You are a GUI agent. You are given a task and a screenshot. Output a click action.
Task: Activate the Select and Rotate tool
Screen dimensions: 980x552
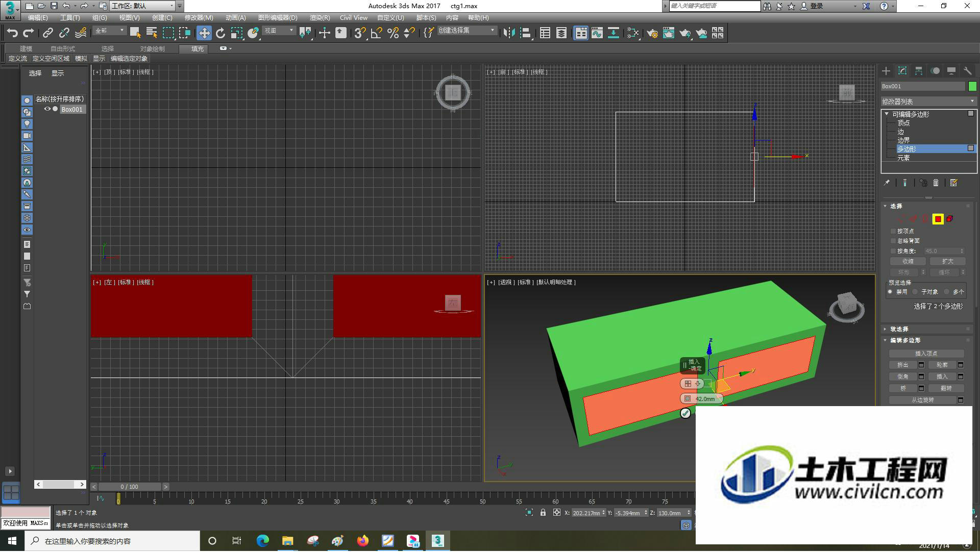click(x=220, y=33)
